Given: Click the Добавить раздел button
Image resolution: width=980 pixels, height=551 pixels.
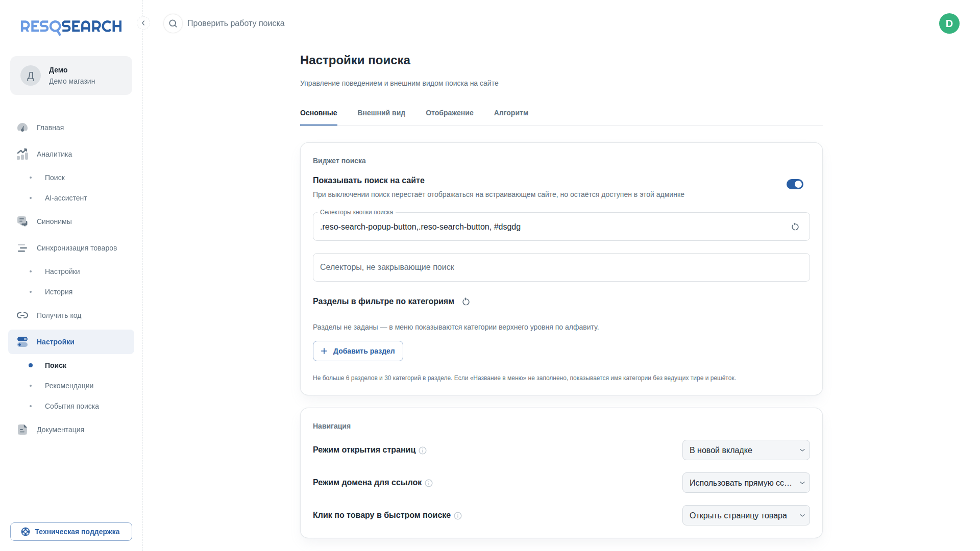Looking at the screenshot, I should click(358, 351).
